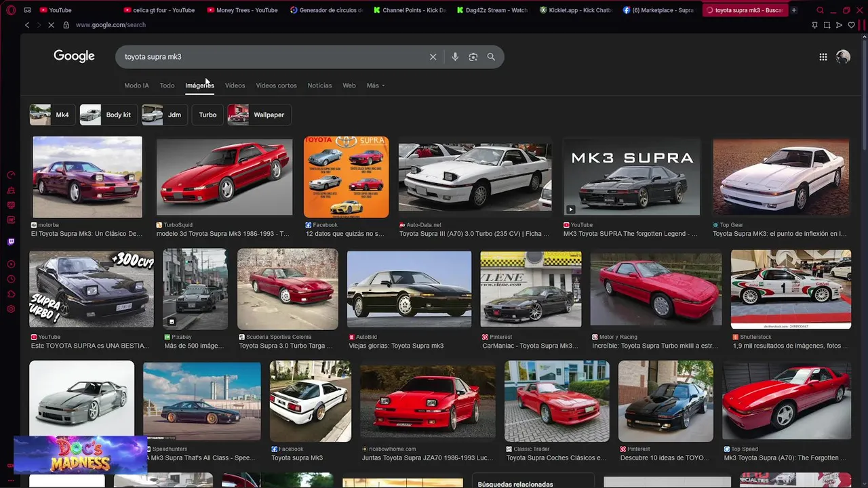Open the Web results tab

(x=349, y=85)
